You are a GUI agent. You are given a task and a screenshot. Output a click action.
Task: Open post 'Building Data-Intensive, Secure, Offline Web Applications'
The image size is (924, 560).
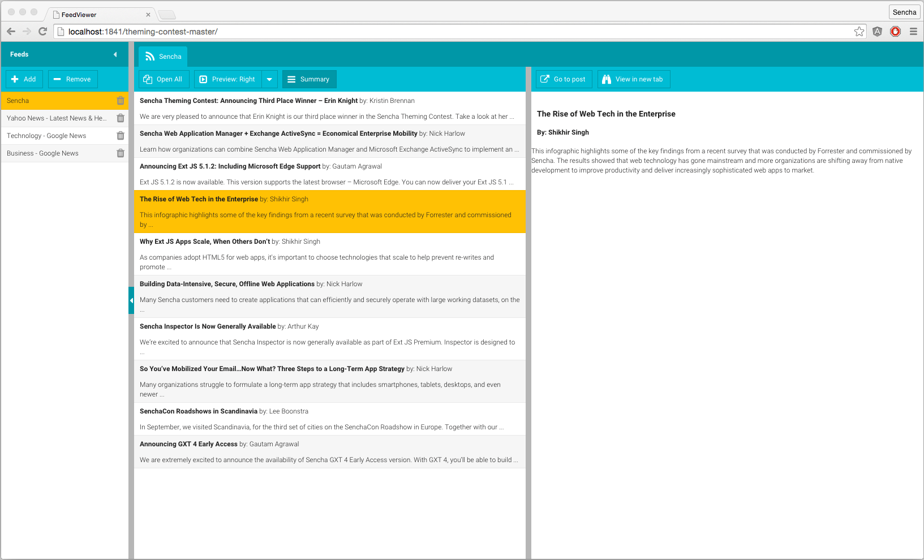330,296
